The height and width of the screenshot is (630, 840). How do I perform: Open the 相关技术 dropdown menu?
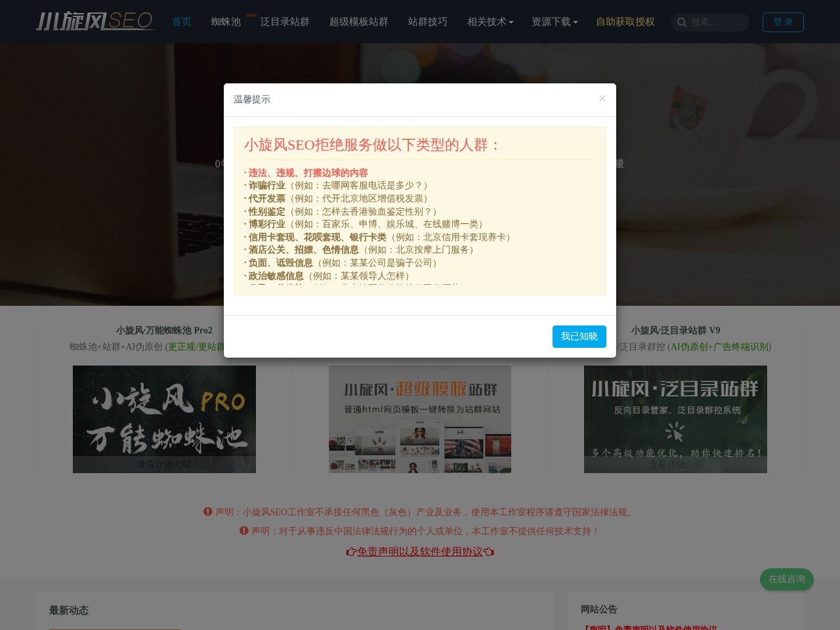pyautogui.click(x=490, y=22)
